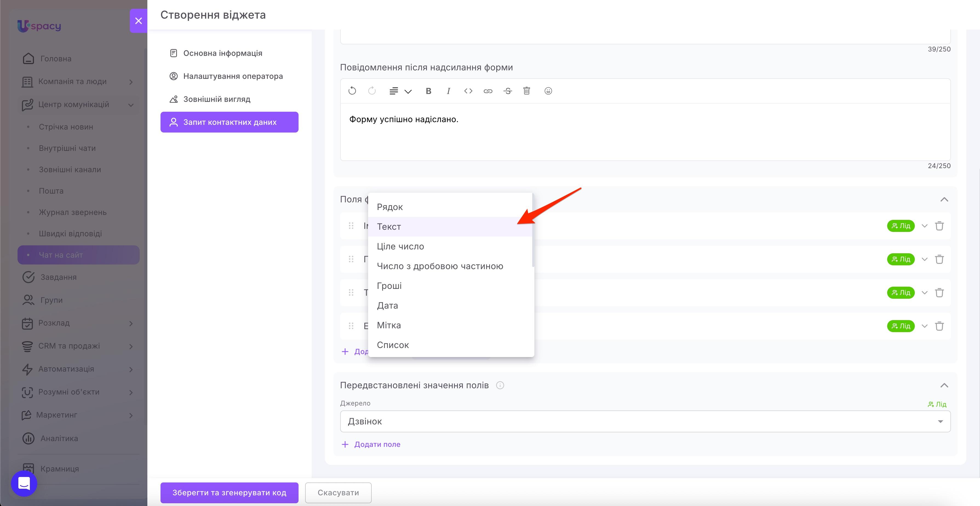The height and width of the screenshot is (506, 980).
Task: Click the Лід badge on fourth field row
Action: tap(901, 326)
